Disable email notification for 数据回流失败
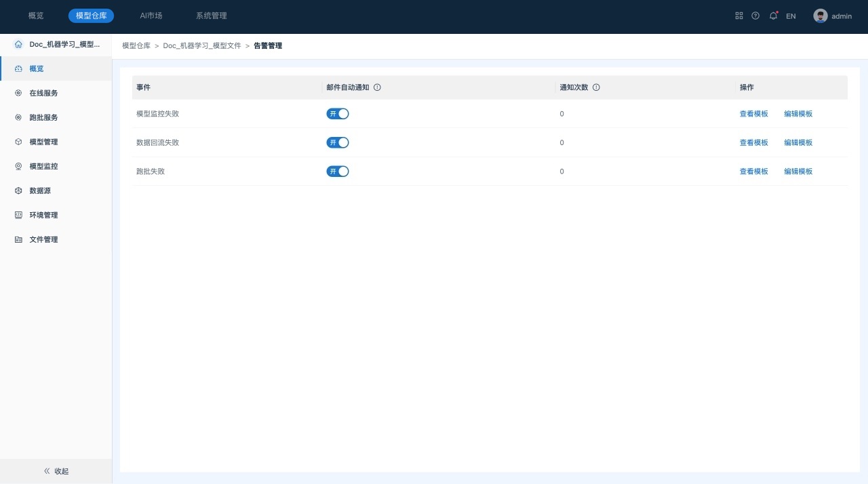The height and width of the screenshot is (484, 868). point(338,142)
